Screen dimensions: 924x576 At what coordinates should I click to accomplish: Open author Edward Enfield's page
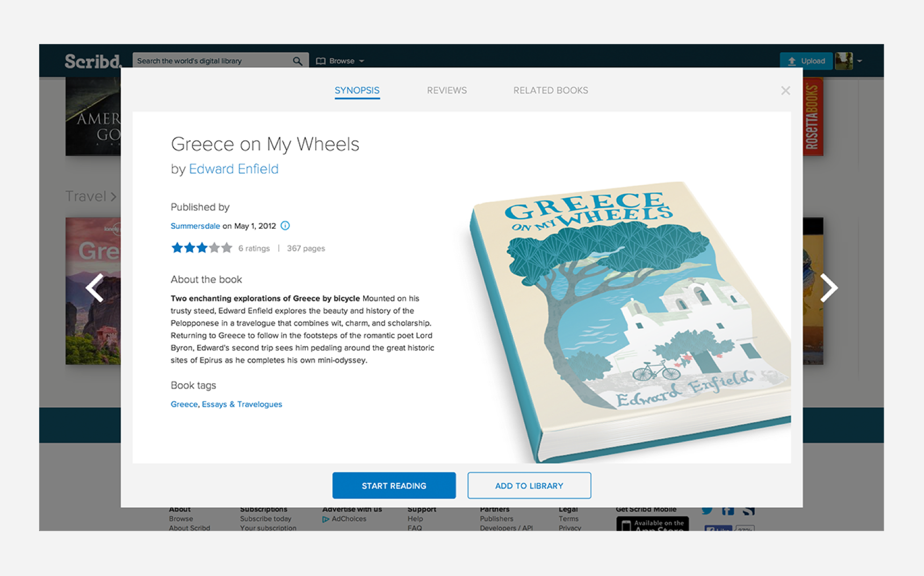pyautogui.click(x=234, y=169)
